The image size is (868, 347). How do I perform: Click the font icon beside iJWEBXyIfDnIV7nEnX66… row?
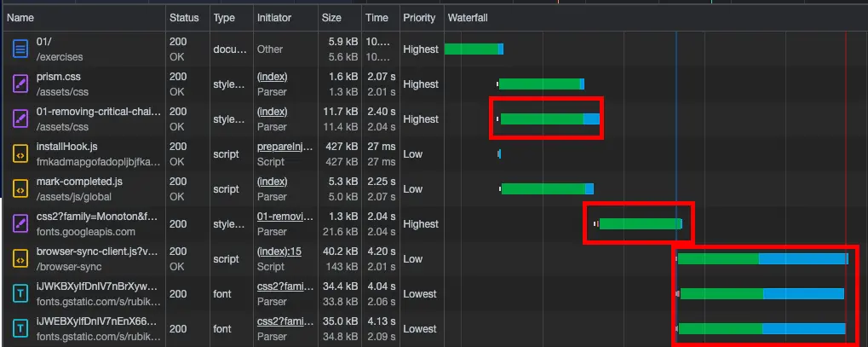pyautogui.click(x=20, y=329)
